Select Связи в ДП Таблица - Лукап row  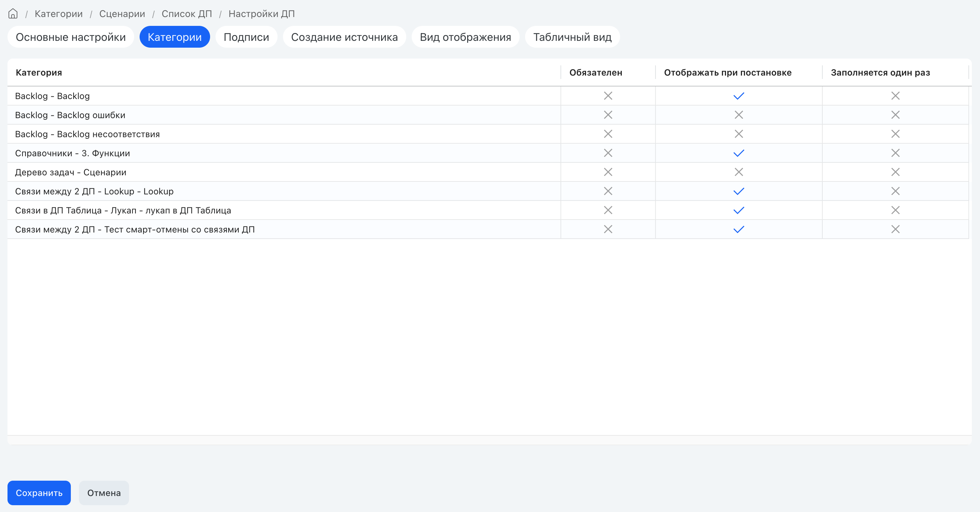488,210
